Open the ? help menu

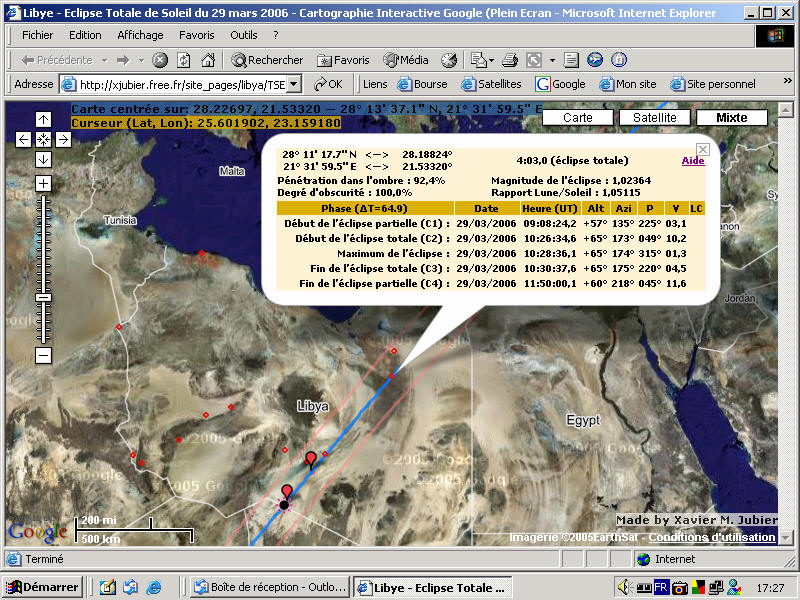(276, 35)
